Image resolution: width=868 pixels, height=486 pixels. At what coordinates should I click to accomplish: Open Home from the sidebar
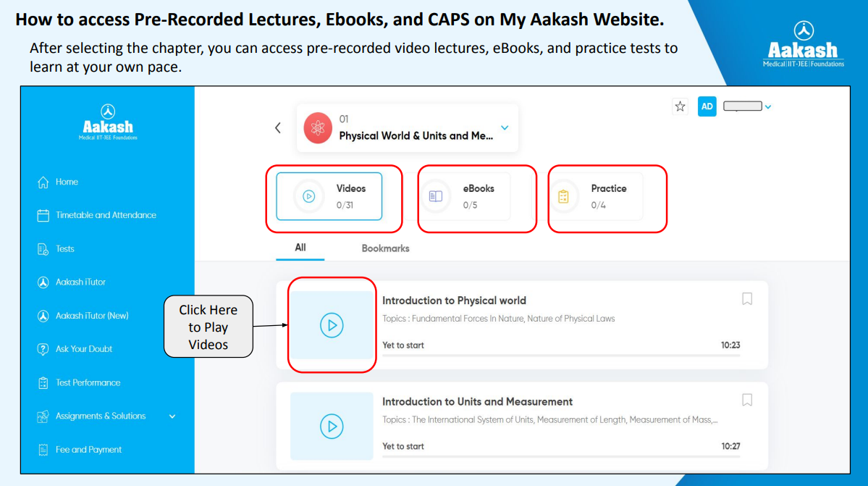[58, 182]
